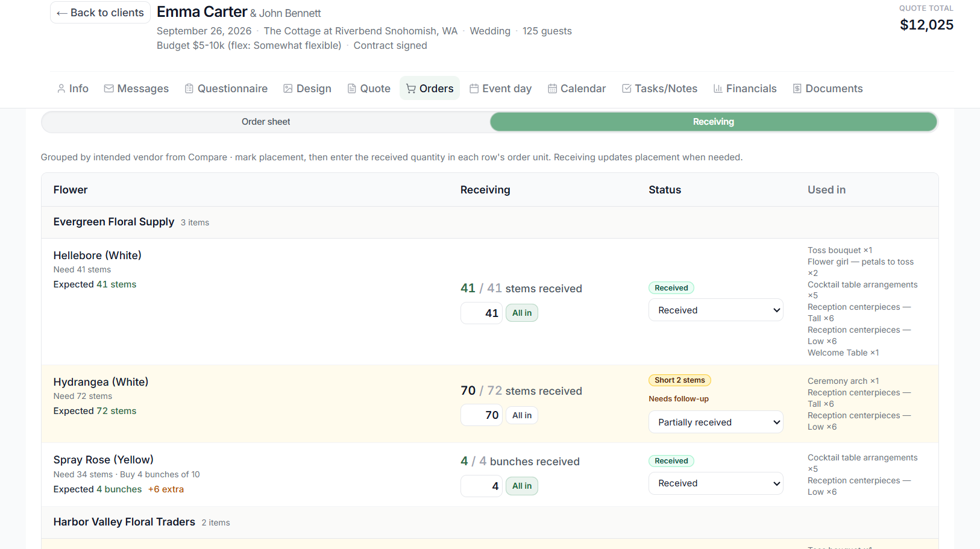The image size is (980, 549).
Task: Click the Orders shopping cart icon
Action: (x=411, y=89)
